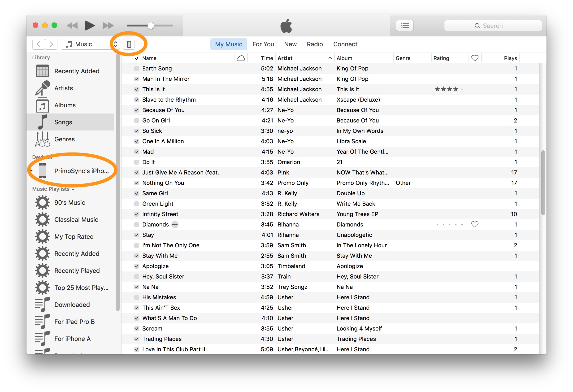Select Recently Added in Library

(x=70, y=71)
